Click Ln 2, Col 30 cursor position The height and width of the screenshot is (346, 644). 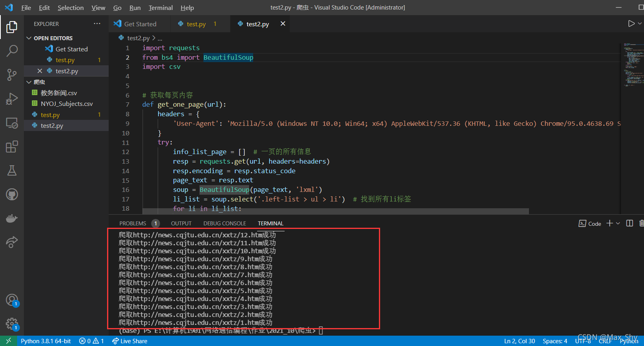point(519,341)
